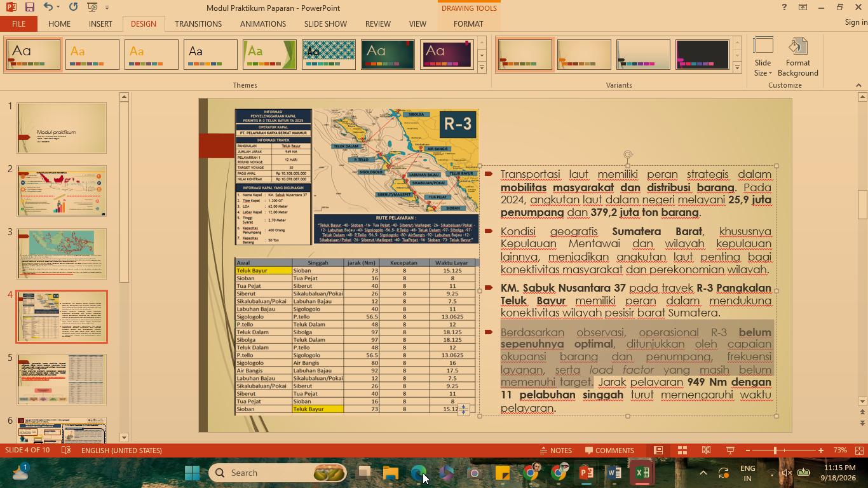
Task: Open the Format tab under Drawing Tools
Action: 468,24
